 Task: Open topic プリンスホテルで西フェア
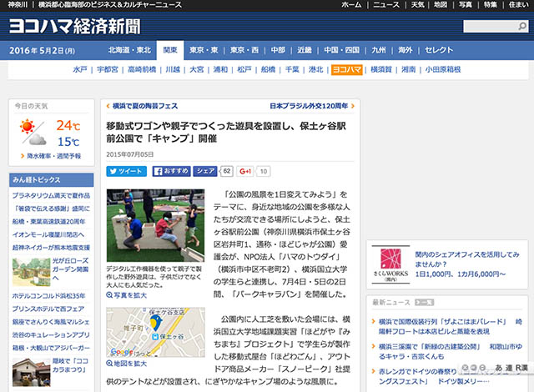click(48, 309)
